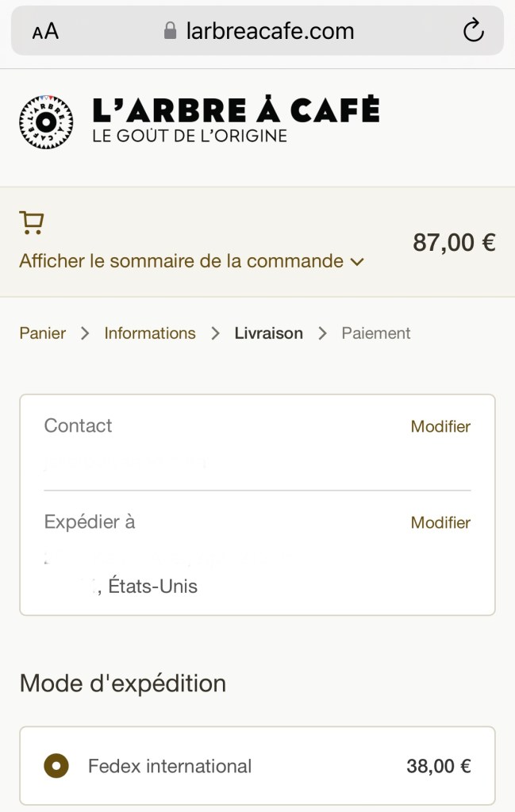This screenshot has width=515, height=812.
Task: Go back to the Panier step
Action: coord(43,333)
